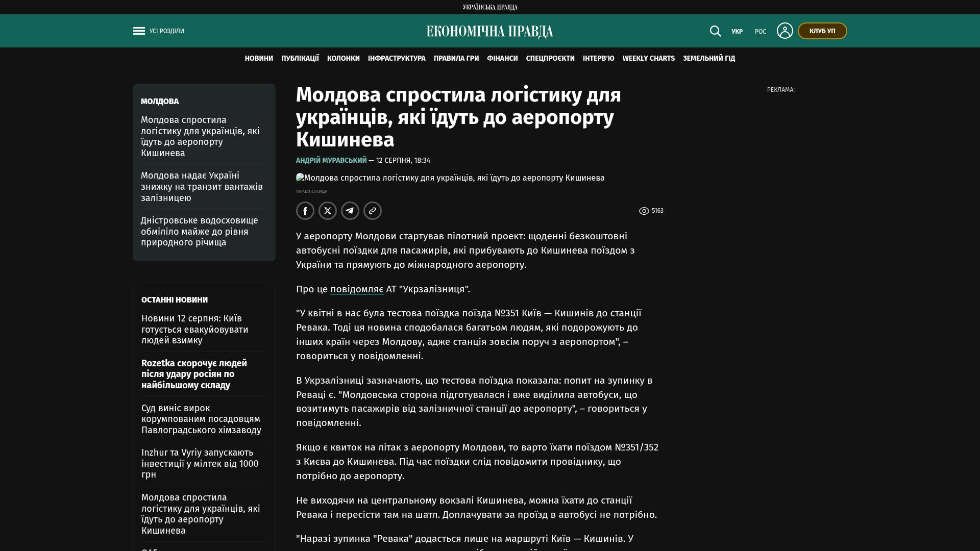Click the eye views counter icon

(644, 211)
